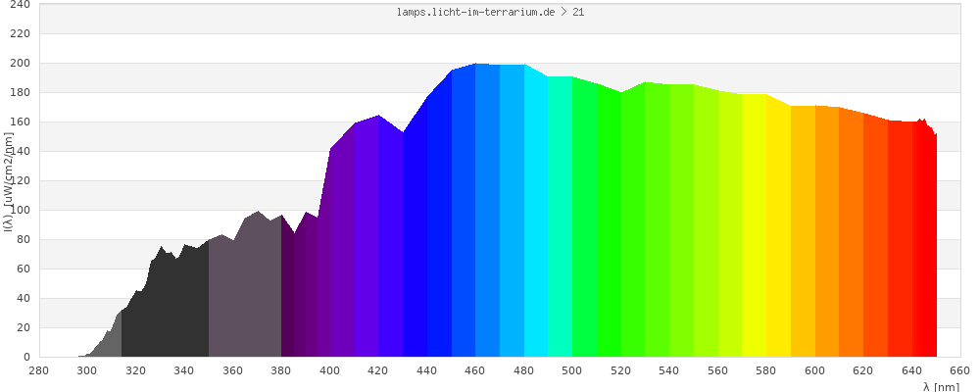Click the 200 tick label on y-axis
Screen dimensions: 980x392
click(21, 63)
